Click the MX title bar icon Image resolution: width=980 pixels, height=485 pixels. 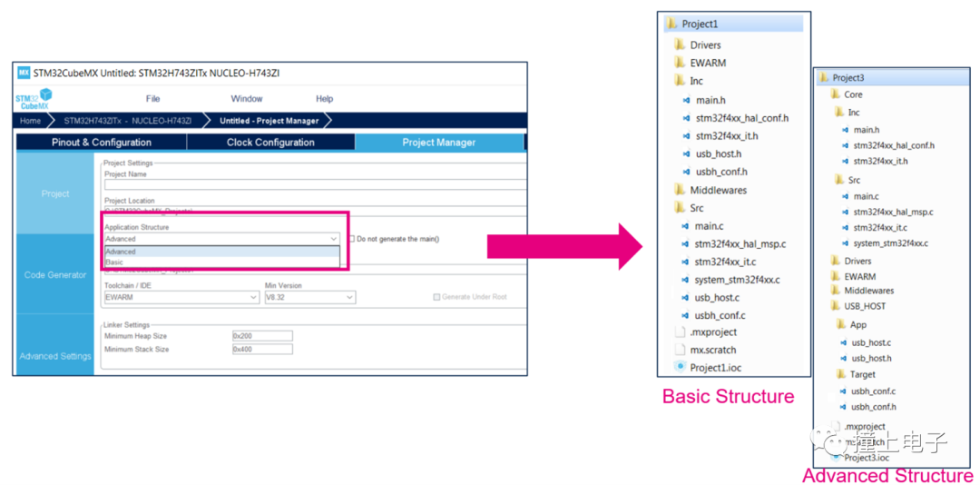tap(24, 73)
